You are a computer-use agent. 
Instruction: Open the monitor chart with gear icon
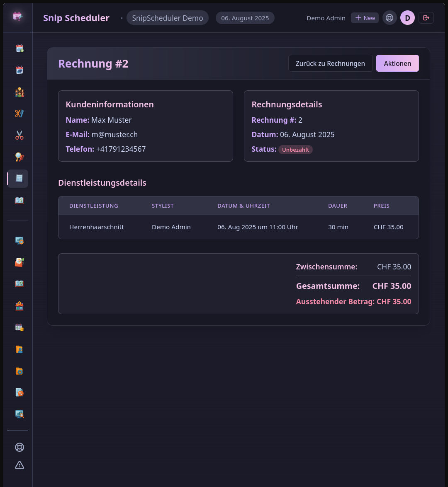(x=19, y=240)
